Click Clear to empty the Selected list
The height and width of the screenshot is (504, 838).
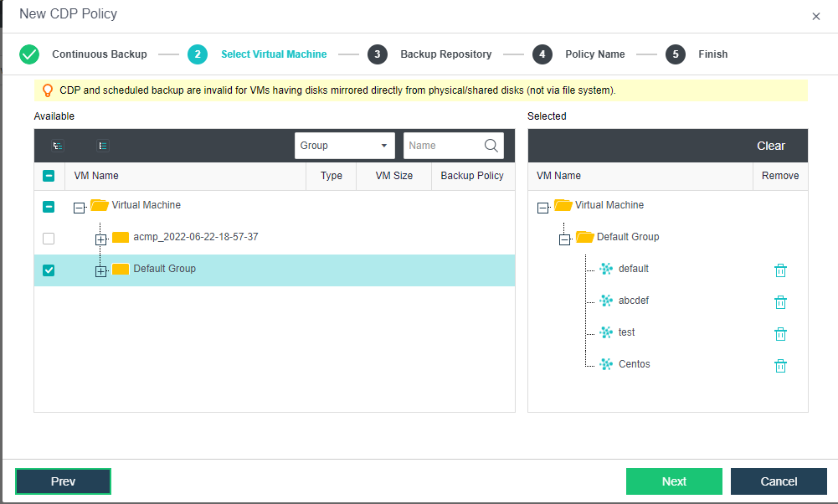(770, 146)
